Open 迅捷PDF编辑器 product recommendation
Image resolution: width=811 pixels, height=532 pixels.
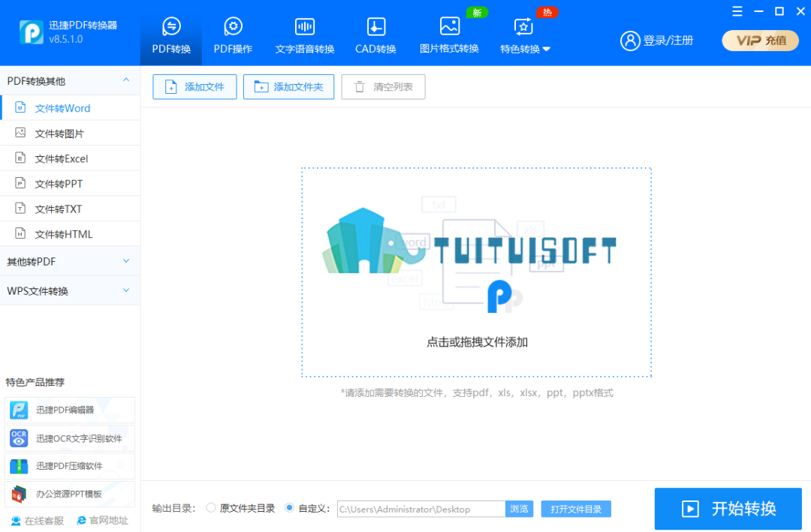(70, 410)
